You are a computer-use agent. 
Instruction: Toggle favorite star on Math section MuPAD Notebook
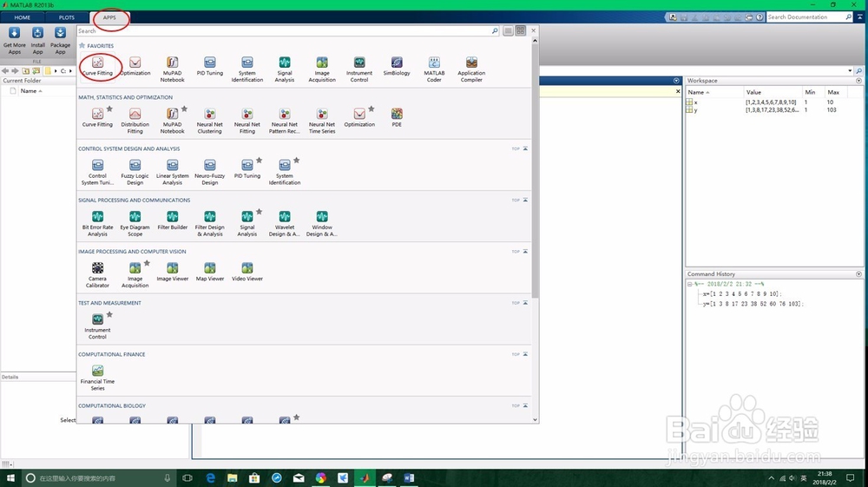pyautogui.click(x=184, y=109)
